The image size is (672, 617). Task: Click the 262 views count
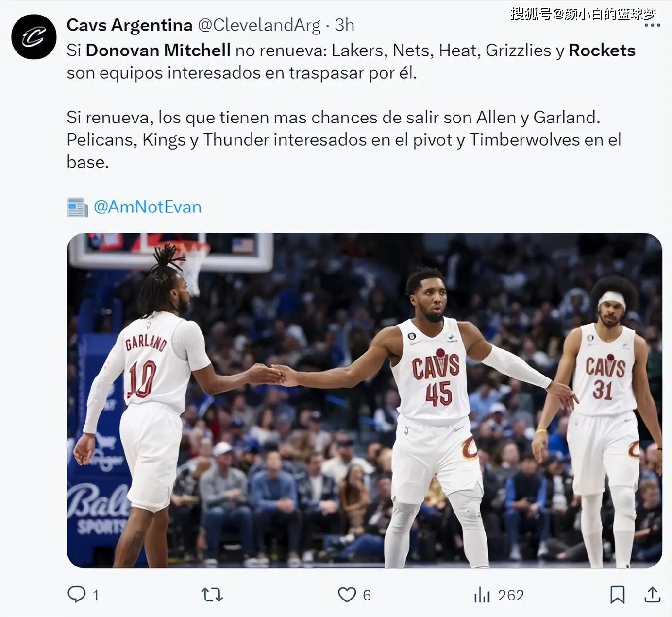coord(511,595)
